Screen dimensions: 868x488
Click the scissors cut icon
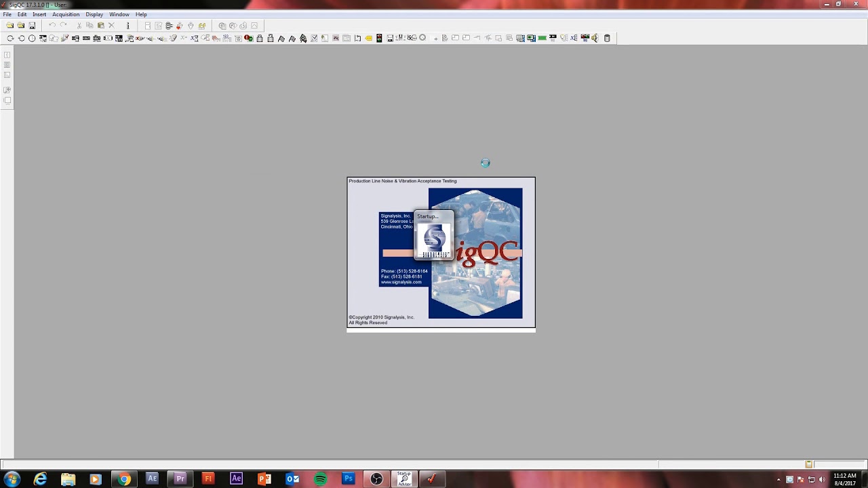coord(79,26)
